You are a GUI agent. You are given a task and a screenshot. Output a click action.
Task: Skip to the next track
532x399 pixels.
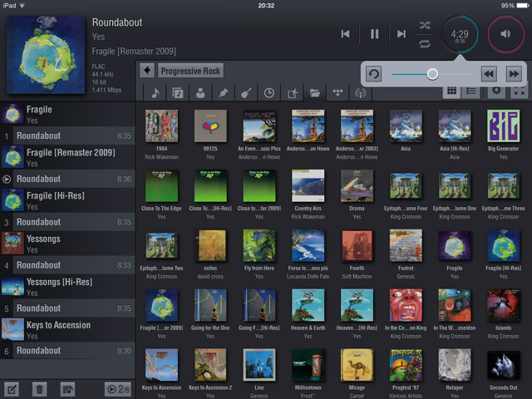[x=401, y=34]
